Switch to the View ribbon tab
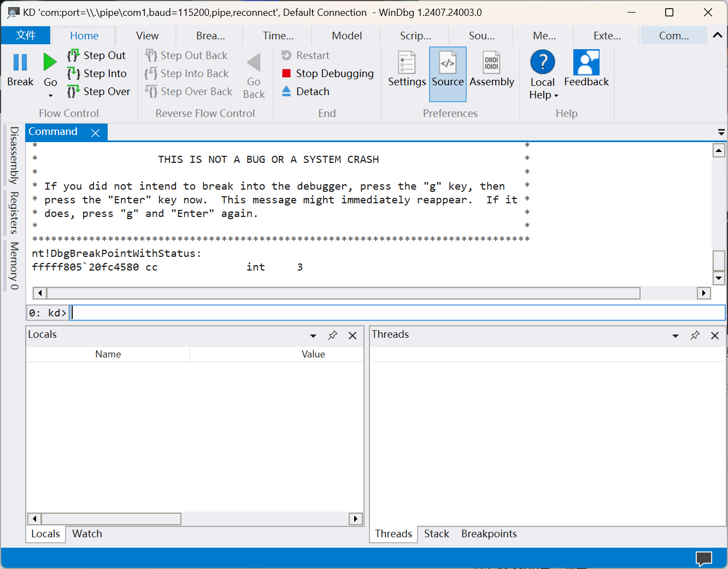728x569 pixels. coord(147,36)
